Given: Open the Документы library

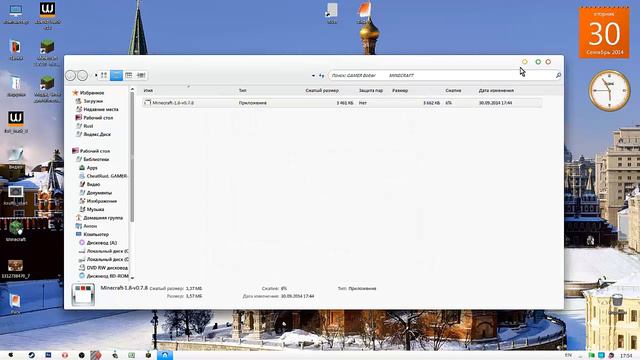Looking at the screenshot, I should pyautogui.click(x=99, y=193).
